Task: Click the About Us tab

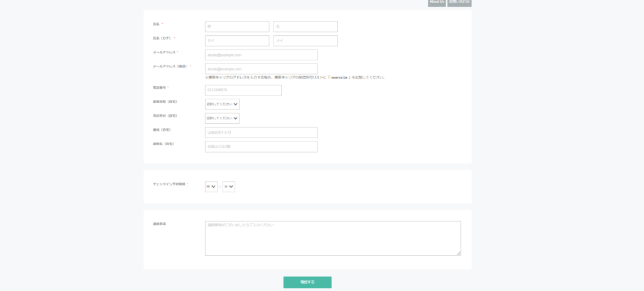Action: (436, 3)
